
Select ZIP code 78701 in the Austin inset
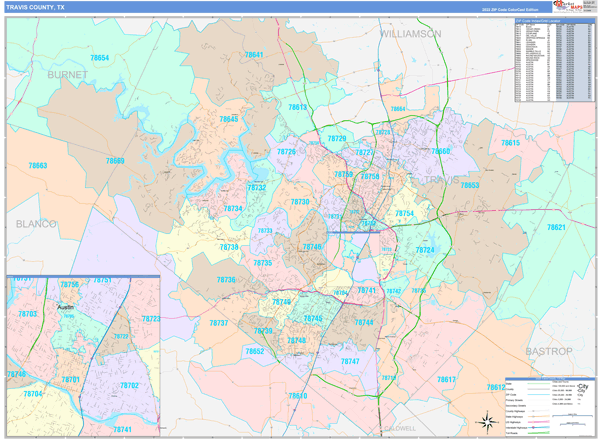point(70,380)
